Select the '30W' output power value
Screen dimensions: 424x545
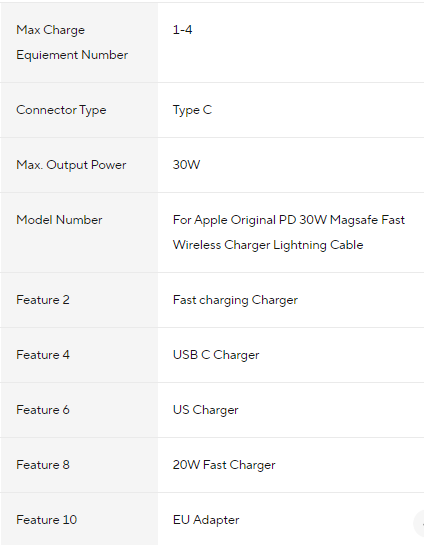186,165
